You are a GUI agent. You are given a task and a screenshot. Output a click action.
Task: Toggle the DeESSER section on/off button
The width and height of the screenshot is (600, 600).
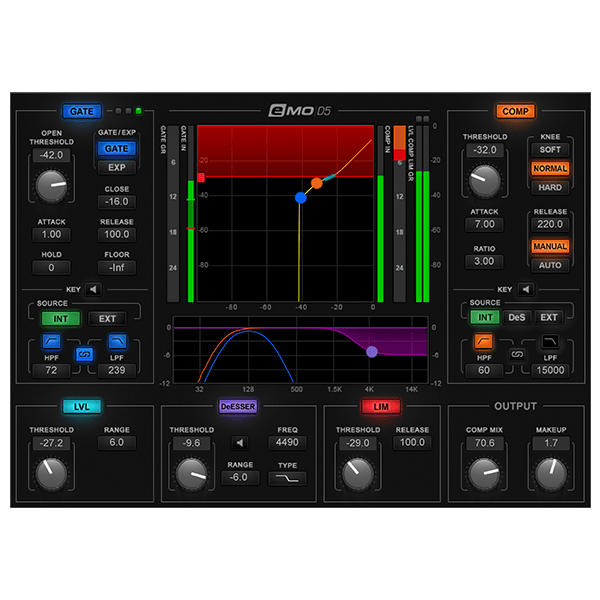(x=238, y=406)
